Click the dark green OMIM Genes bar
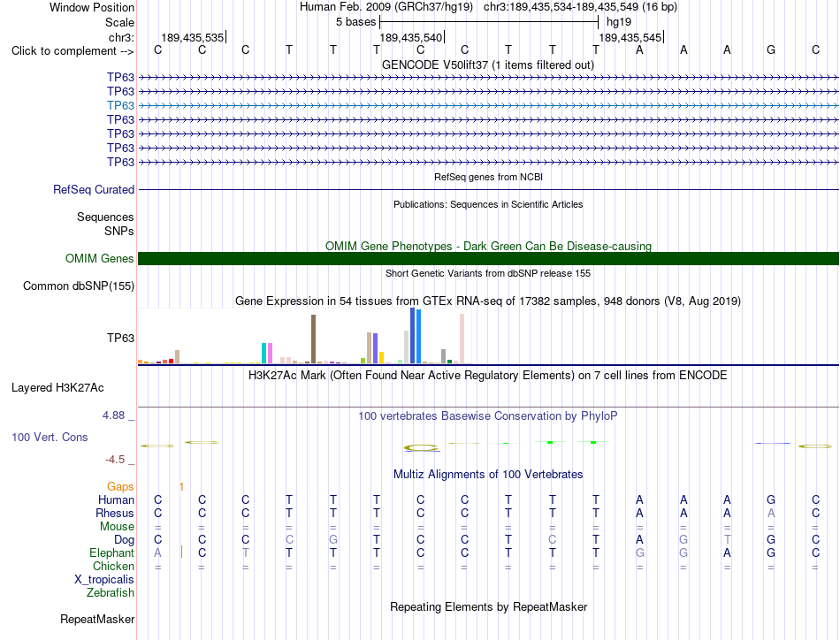Image resolution: width=840 pixels, height=640 pixels. [488, 259]
